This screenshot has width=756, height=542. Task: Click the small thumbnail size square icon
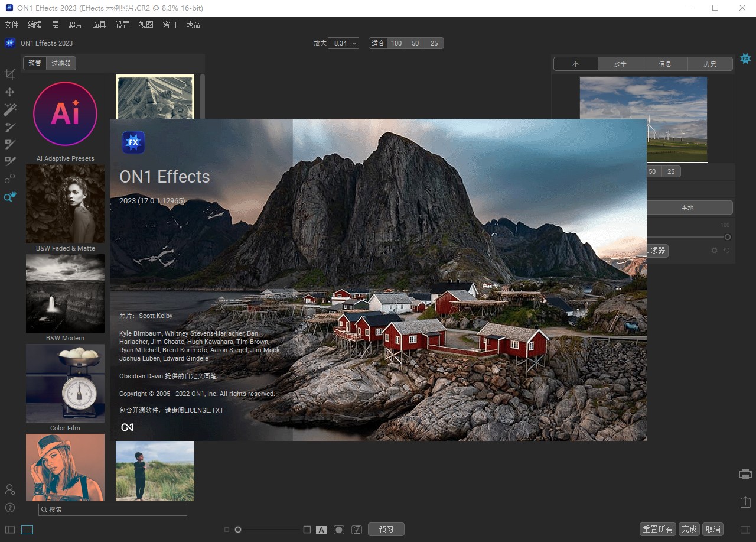227,530
